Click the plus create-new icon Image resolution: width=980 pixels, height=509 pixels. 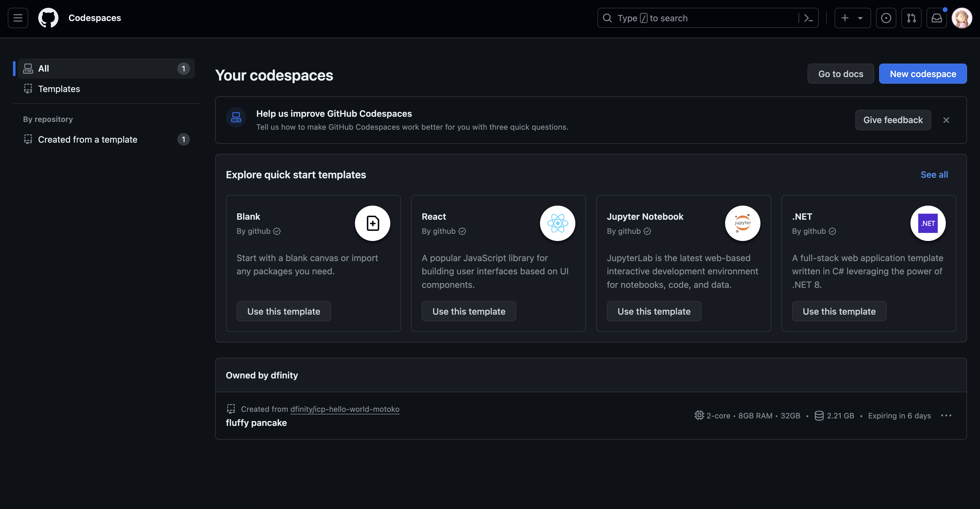[845, 18]
